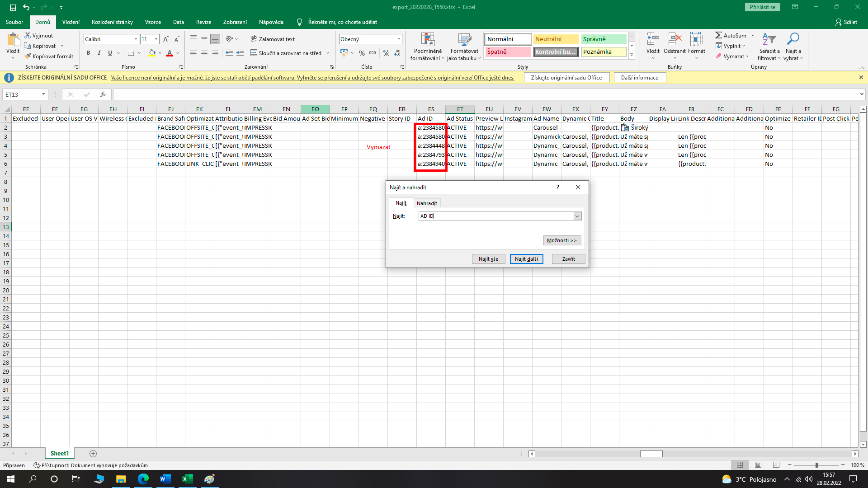Open the font size dropdown
This screenshot has width=868, height=488.
pos(156,39)
